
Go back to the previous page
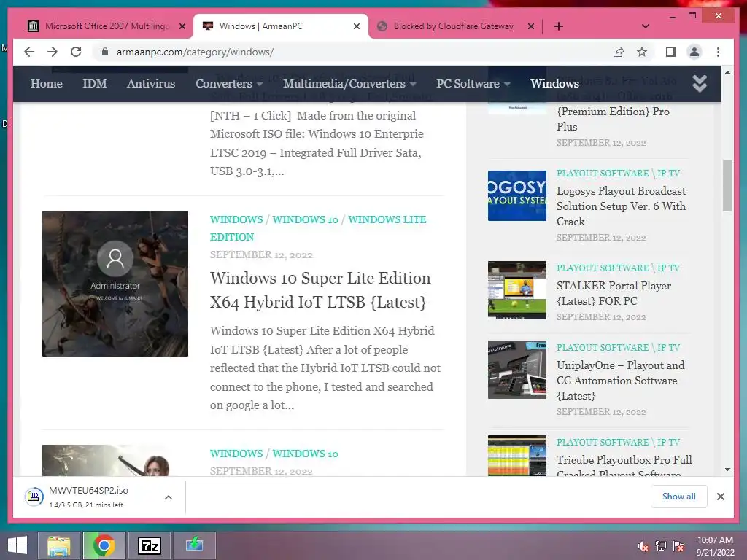[x=29, y=52]
